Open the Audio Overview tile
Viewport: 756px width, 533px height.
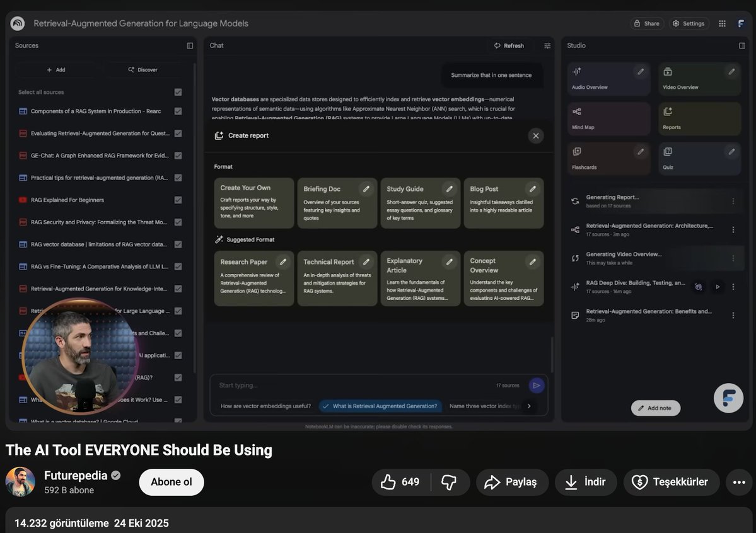[608, 79]
